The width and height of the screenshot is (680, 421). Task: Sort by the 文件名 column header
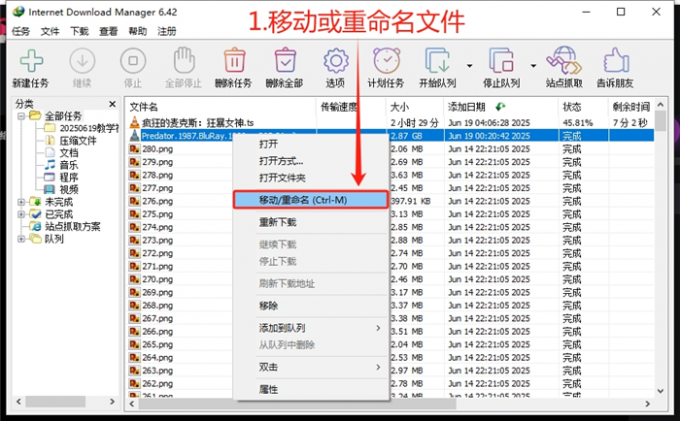[x=221, y=107]
